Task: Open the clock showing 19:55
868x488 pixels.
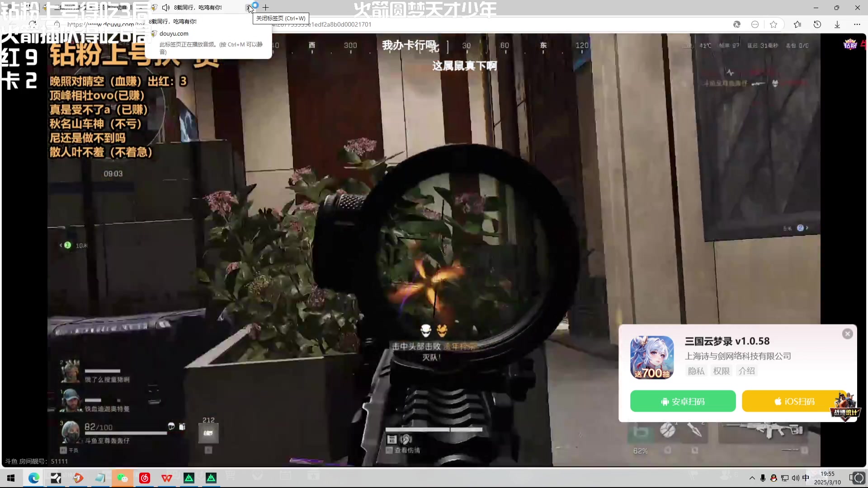Action: (x=827, y=478)
